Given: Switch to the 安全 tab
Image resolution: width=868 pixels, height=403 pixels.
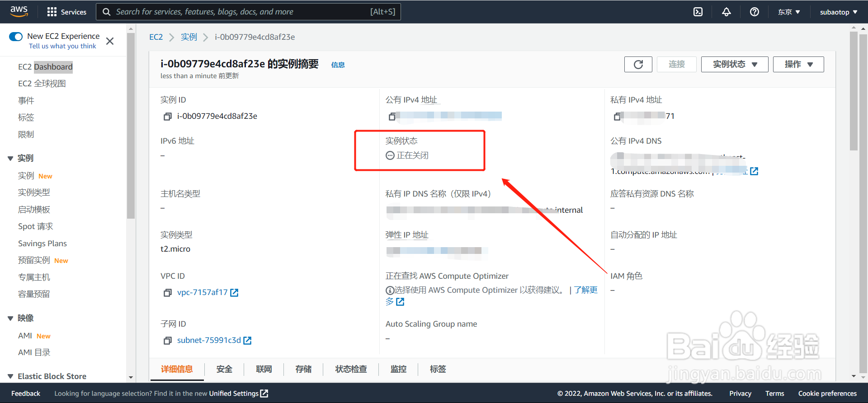Looking at the screenshot, I should [224, 369].
